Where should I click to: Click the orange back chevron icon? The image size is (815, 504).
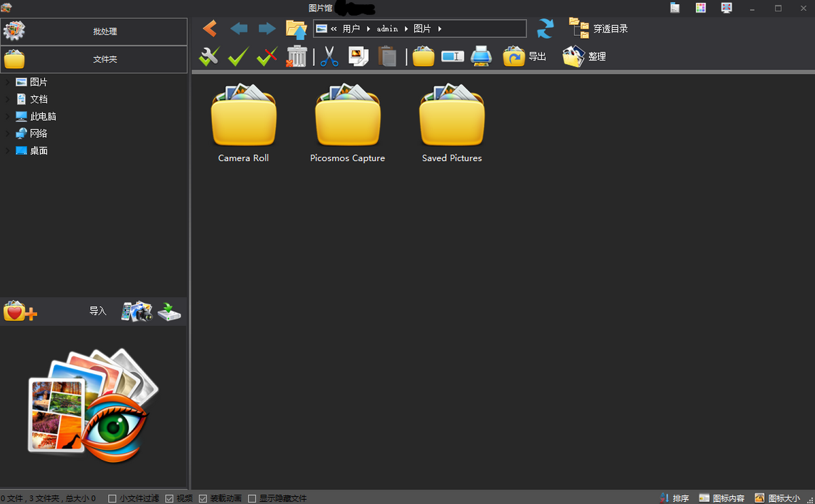210,29
